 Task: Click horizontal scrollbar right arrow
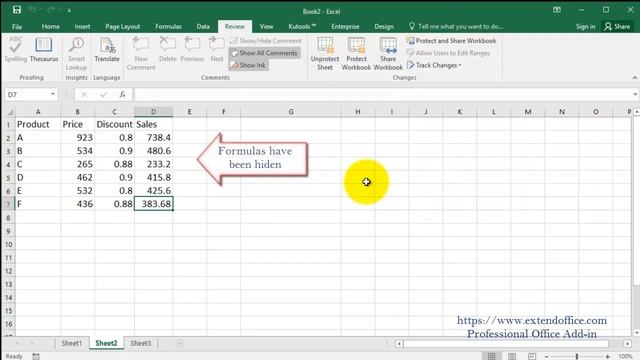tap(627, 344)
